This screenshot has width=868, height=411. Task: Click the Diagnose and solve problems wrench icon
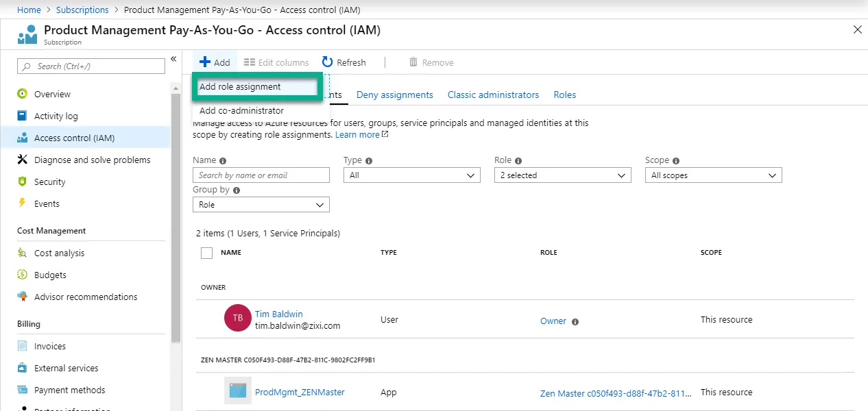coord(23,160)
